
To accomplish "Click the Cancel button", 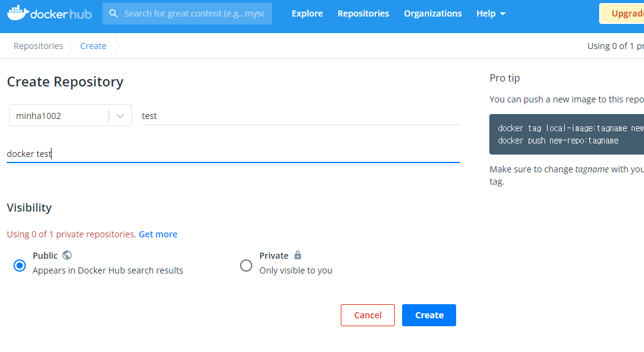I will click(368, 315).
